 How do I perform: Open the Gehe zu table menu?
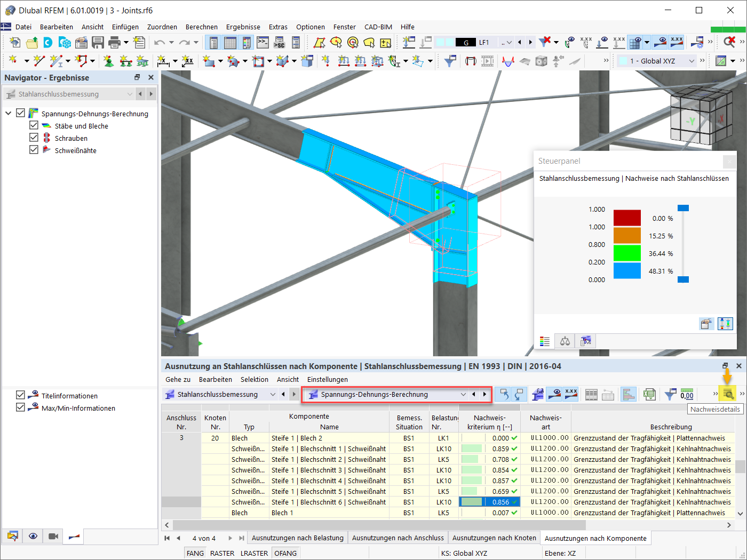(178, 379)
